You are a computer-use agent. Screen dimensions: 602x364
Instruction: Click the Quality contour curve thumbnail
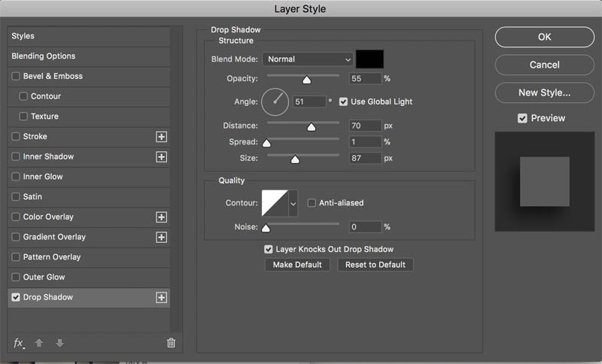pos(275,203)
